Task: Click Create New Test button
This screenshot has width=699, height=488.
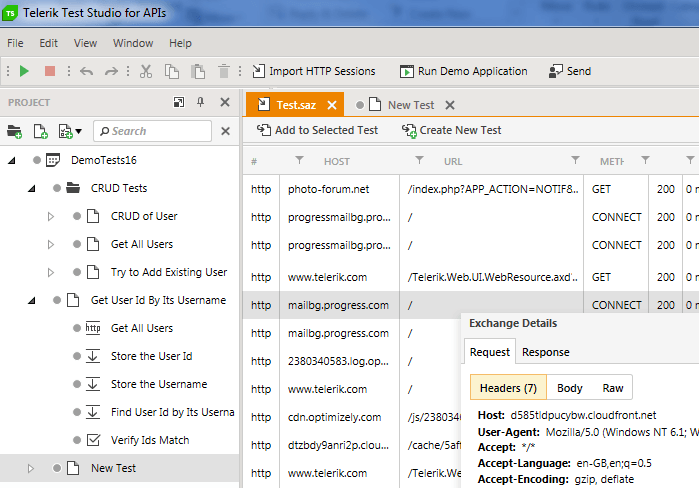Action: coord(451,130)
